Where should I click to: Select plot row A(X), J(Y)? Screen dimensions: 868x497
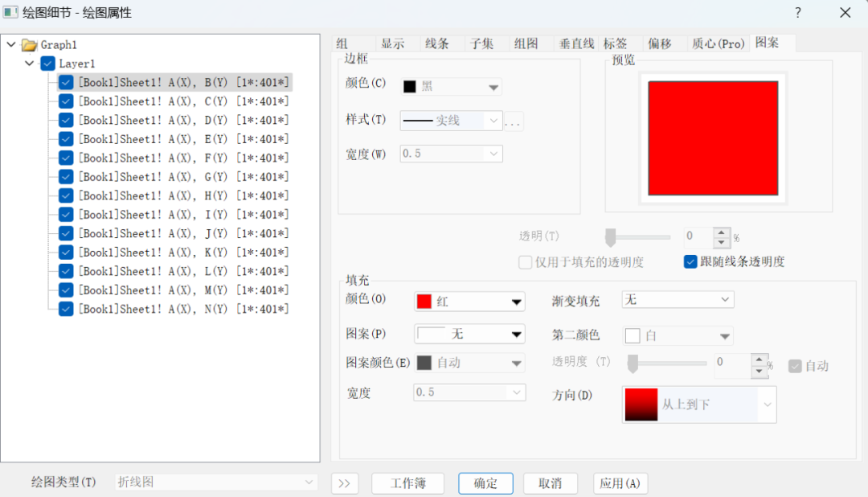183,233
